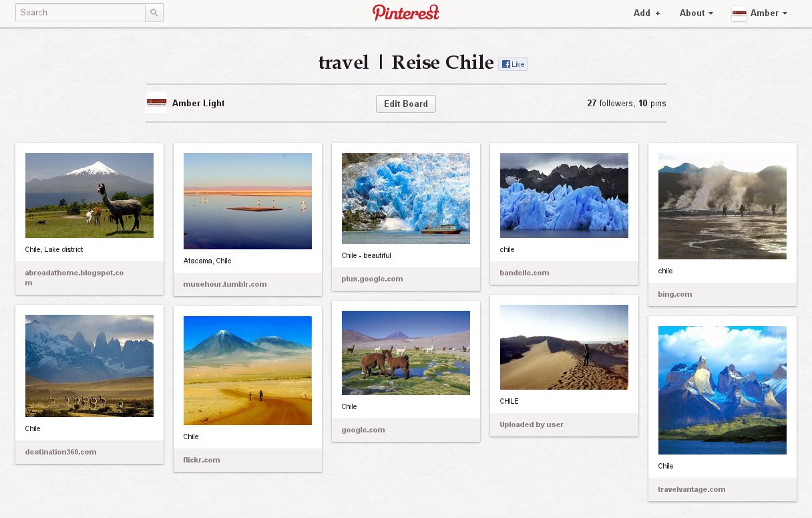Viewport: 812px width, 518px height.
Task: Click the uppercase 'CHILE' caption
Action: click(509, 401)
